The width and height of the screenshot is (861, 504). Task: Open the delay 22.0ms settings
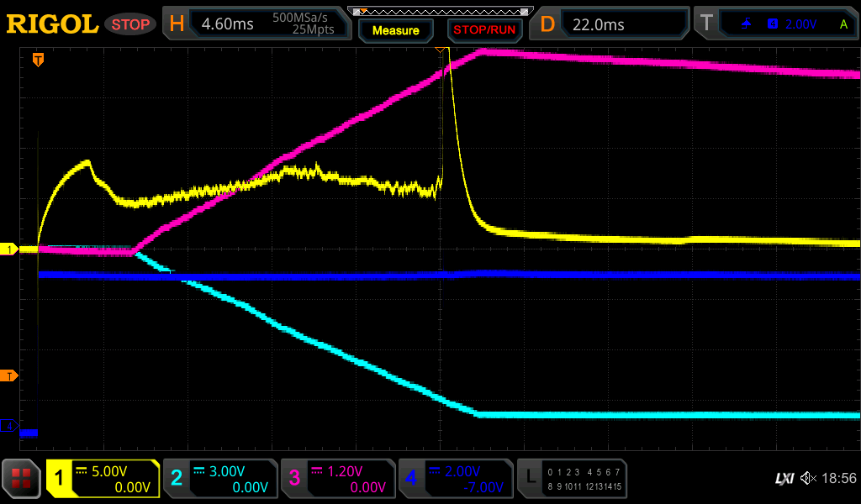tap(614, 24)
